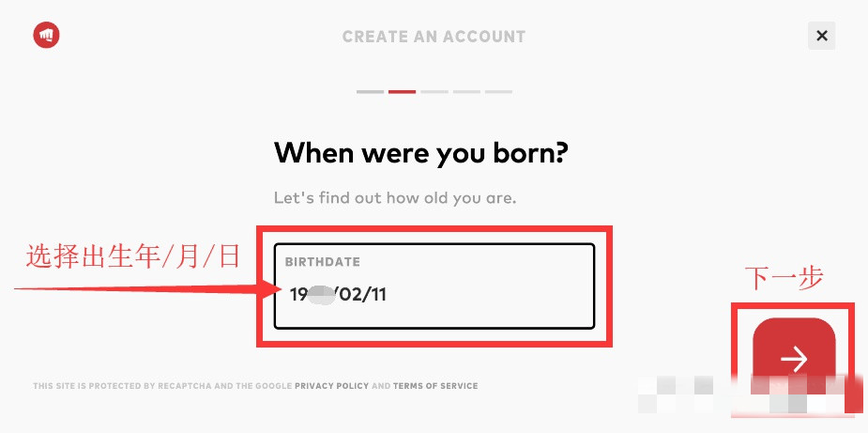Screen dimensions: 868x433
Task: Open the Privacy Policy link
Action: 331,386
